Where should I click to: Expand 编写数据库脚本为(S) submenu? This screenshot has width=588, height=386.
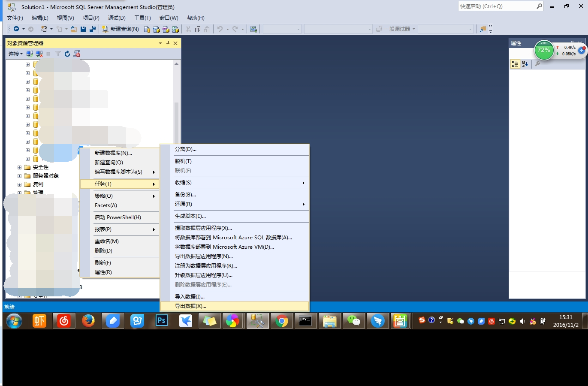(x=120, y=172)
